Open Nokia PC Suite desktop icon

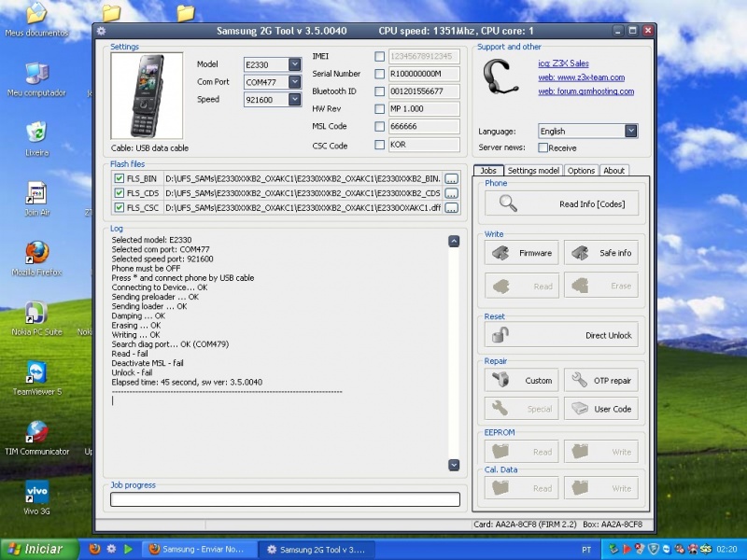click(x=36, y=318)
